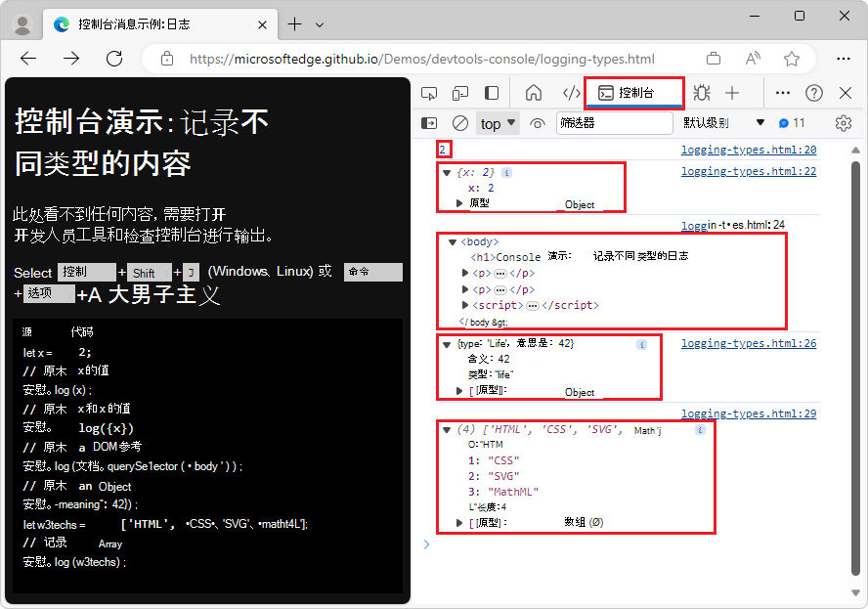This screenshot has width=868, height=609.
Task: Select the Inspect element tool
Action: 429,92
